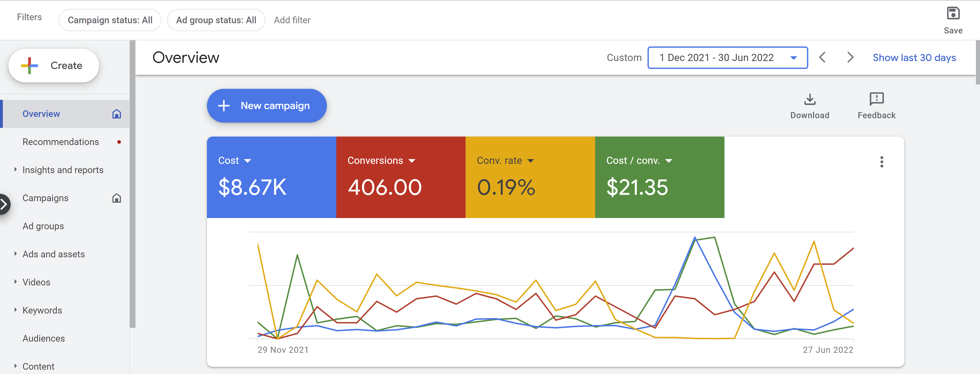Expand the collapsed side panel arrow

tap(4, 204)
